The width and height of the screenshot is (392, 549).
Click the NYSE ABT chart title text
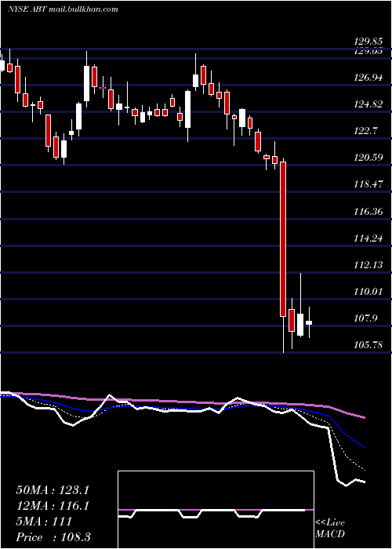tap(63, 9)
